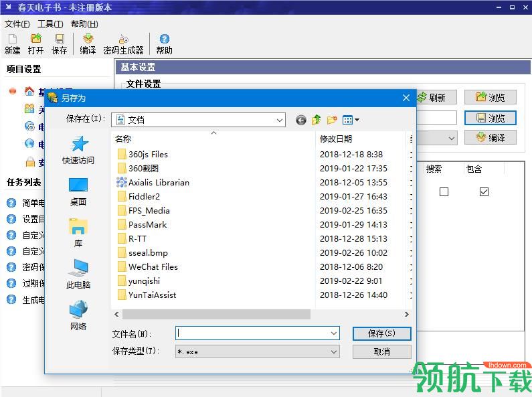This screenshot has width=532, height=397.
Task: Select the 360js Files folder
Action: click(143, 155)
